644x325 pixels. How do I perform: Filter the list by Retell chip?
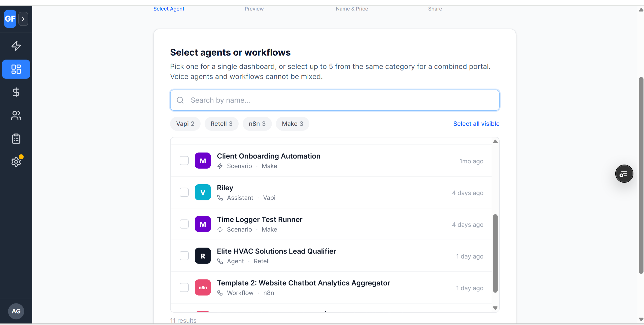pos(221,124)
